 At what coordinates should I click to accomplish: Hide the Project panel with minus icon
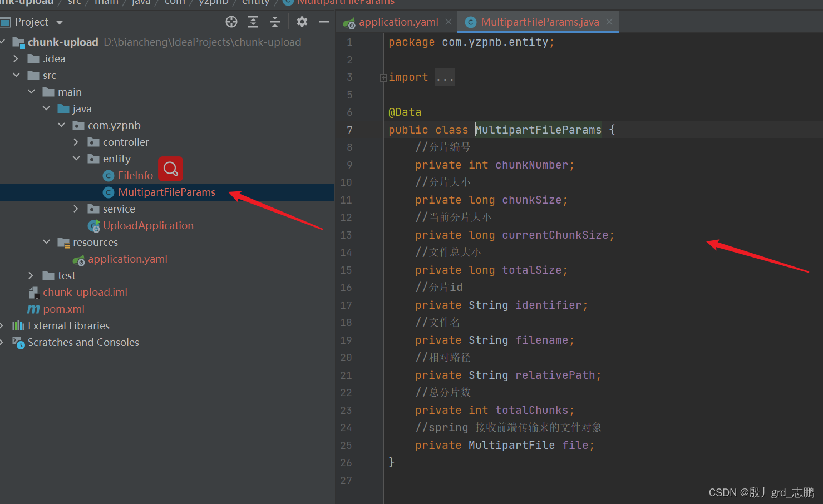[324, 22]
